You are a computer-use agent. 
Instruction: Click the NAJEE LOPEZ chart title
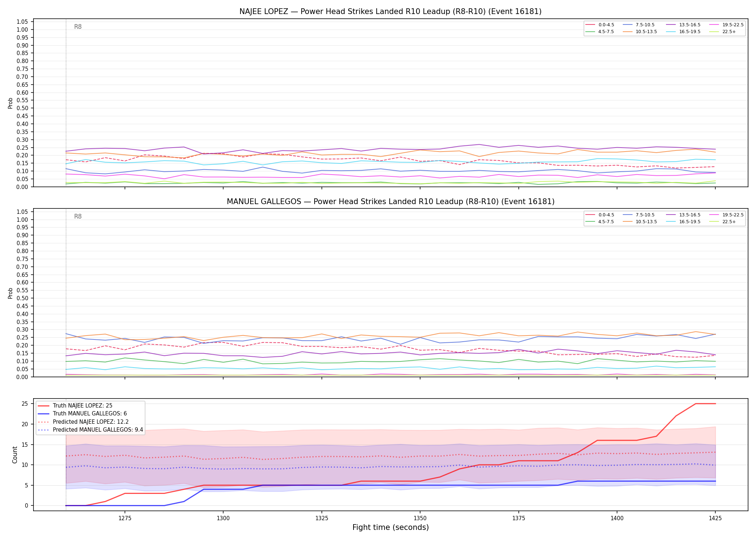tap(390, 12)
